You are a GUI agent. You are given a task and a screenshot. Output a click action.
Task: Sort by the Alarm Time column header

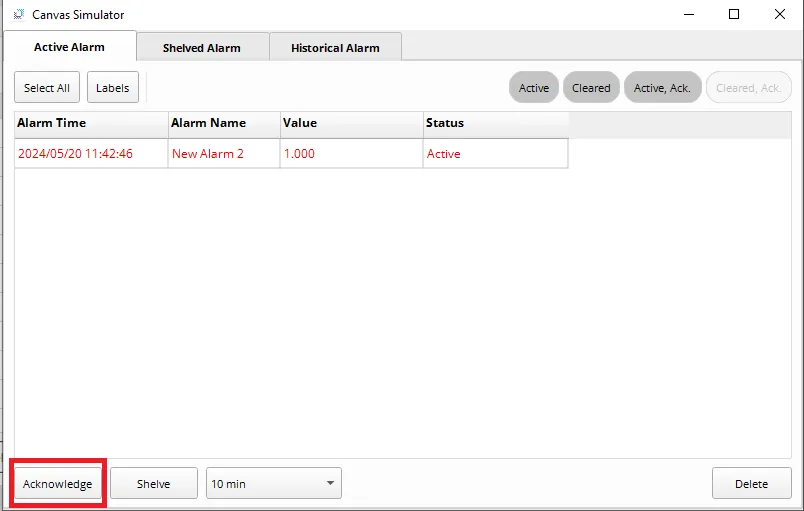(x=90, y=123)
